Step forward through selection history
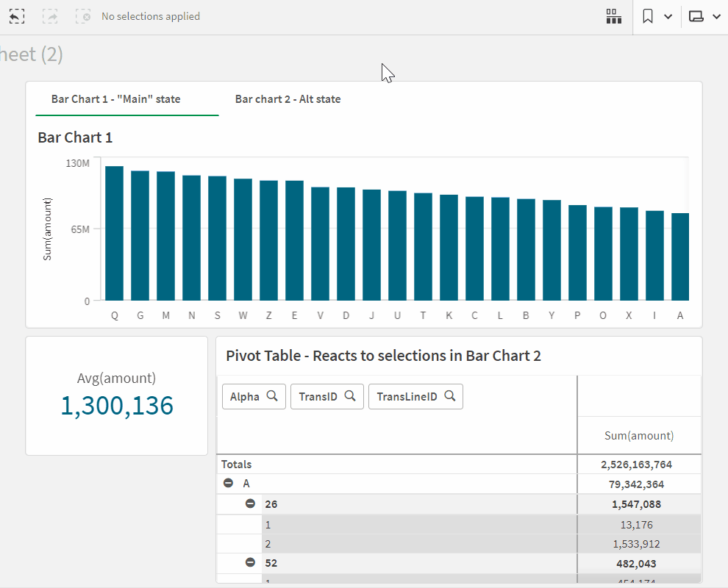Viewport: 728px width, 588px height. click(50, 16)
